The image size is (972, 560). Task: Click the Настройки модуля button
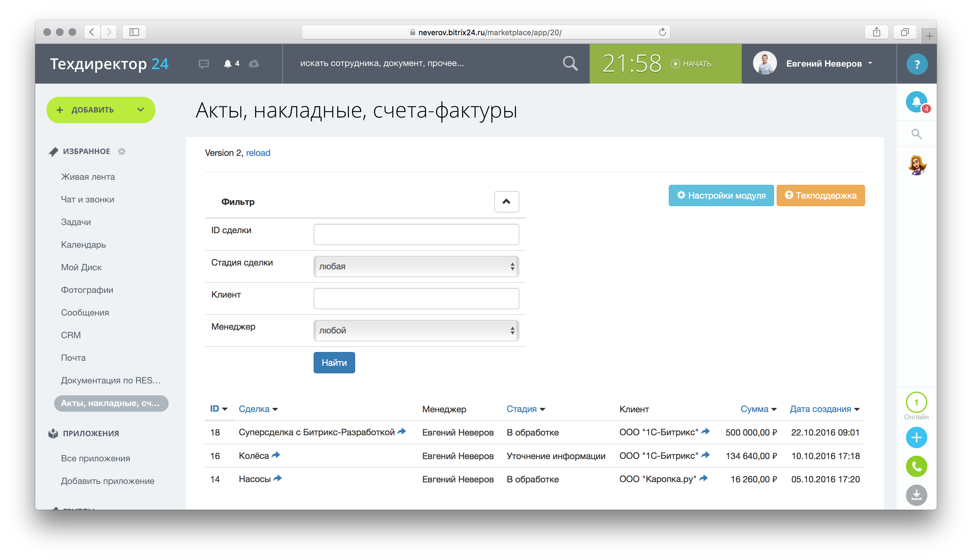[721, 195]
